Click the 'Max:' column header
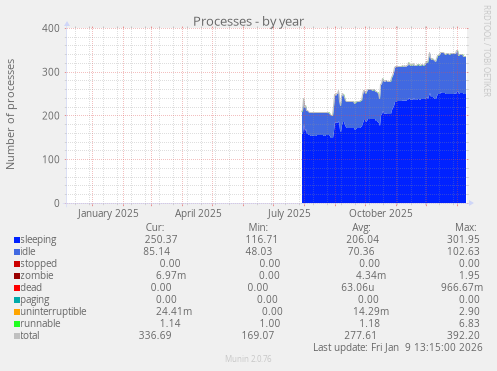The height and width of the screenshot is (371, 497). (466, 227)
